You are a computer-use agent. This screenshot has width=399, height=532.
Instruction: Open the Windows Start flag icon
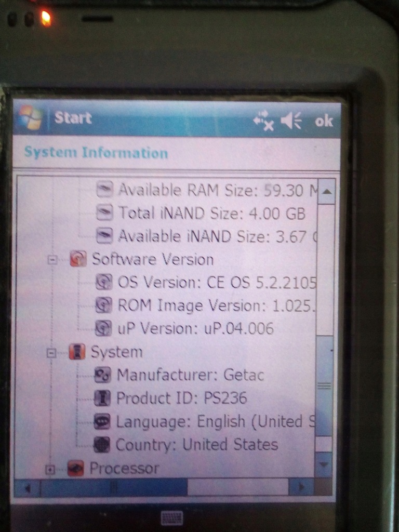click(x=31, y=118)
